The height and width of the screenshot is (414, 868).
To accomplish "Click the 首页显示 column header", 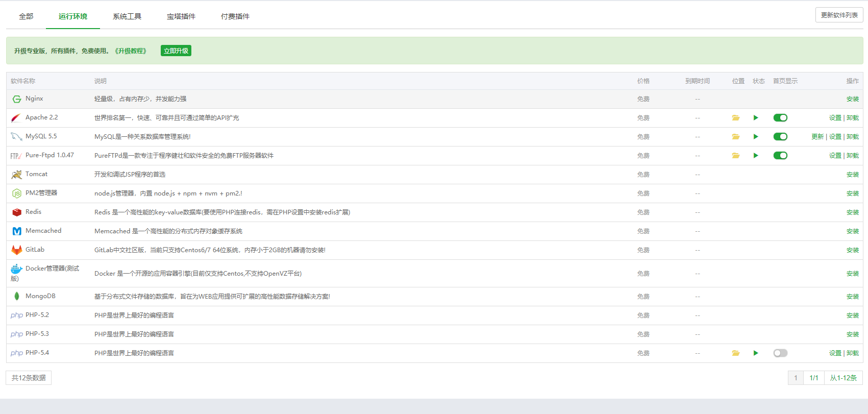I will (x=785, y=81).
